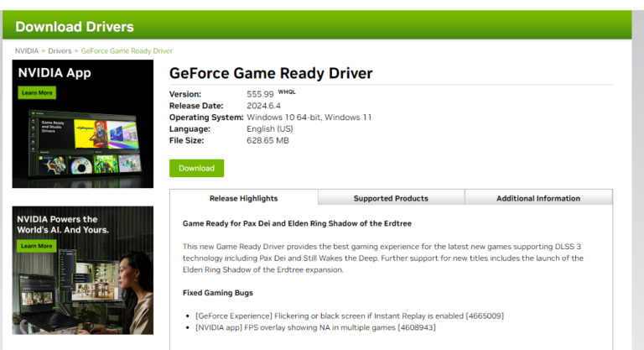Open the Additional Information tab
Image resolution: width=644 pixels, height=350 pixels.
coord(538,198)
